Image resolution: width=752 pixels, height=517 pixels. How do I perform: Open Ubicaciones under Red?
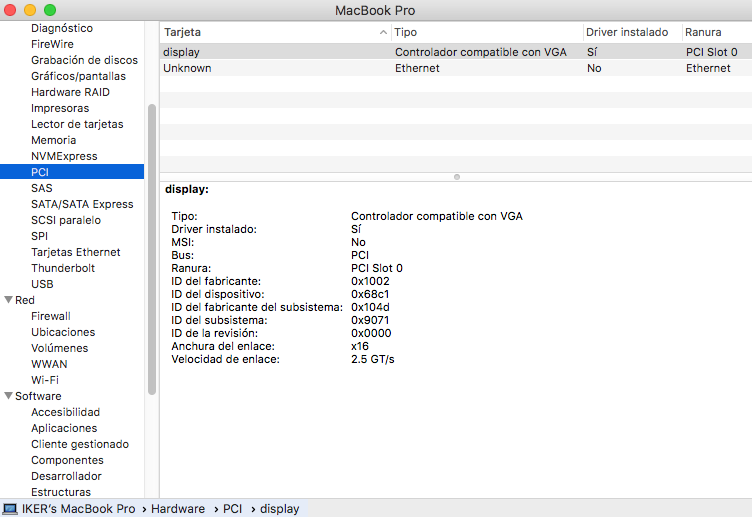pyautogui.click(x=63, y=332)
